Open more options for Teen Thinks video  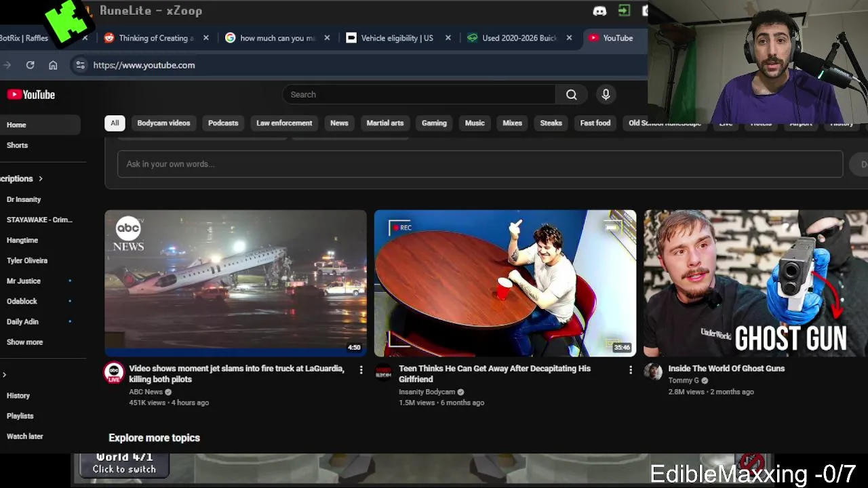(630, 370)
